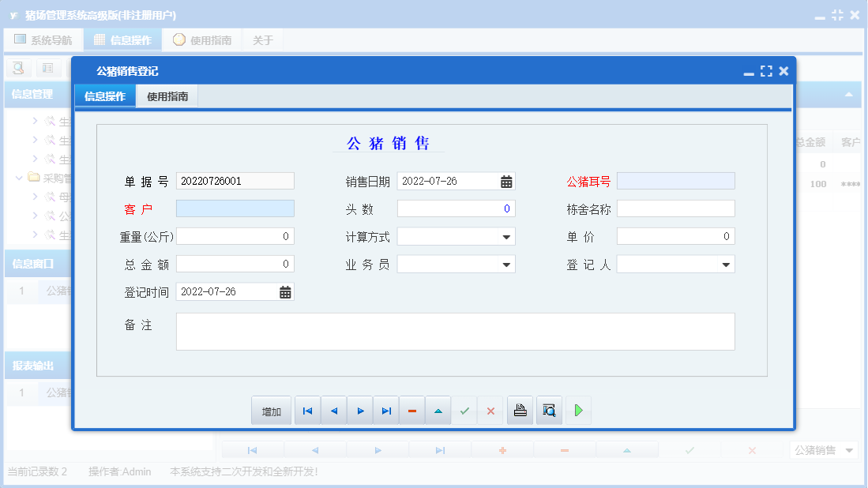The height and width of the screenshot is (488, 868).
Task: Open the 登记人 dropdown
Action: (x=724, y=264)
